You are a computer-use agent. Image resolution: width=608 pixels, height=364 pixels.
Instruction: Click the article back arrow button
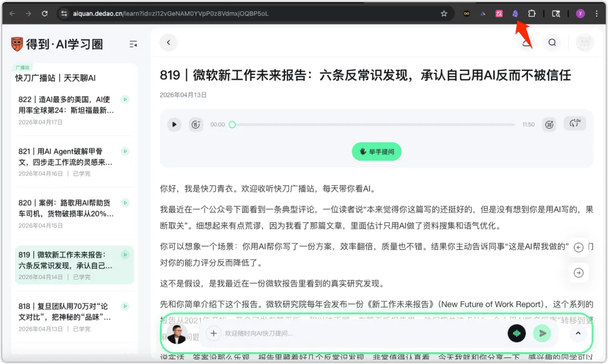168,43
